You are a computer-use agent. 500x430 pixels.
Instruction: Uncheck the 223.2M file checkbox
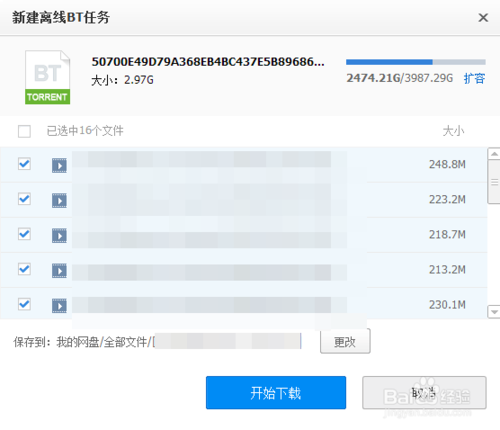24,199
